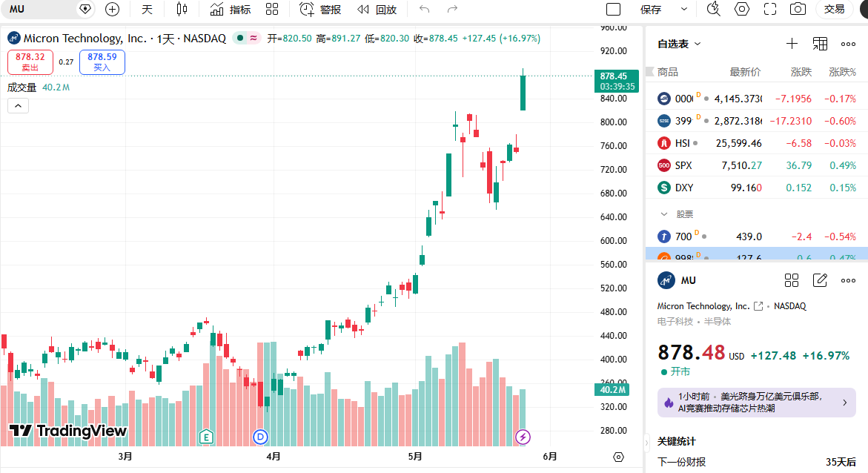Select the 399 index row in watchlist
The image size is (868, 473).
tap(756, 121)
